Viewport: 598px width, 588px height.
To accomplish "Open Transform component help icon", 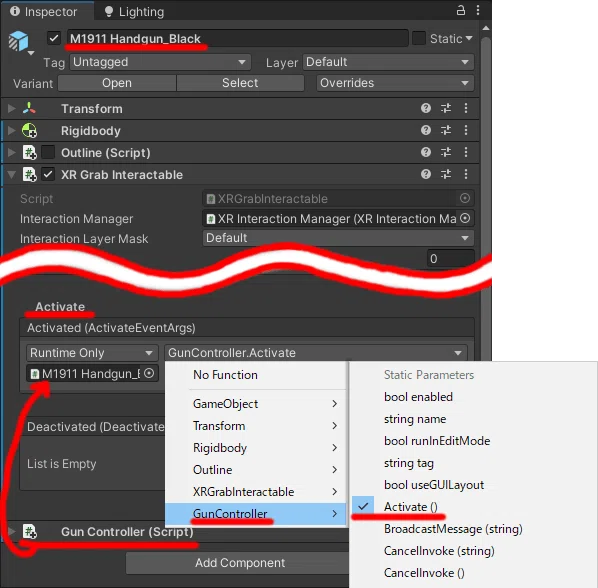I will pyautogui.click(x=426, y=108).
